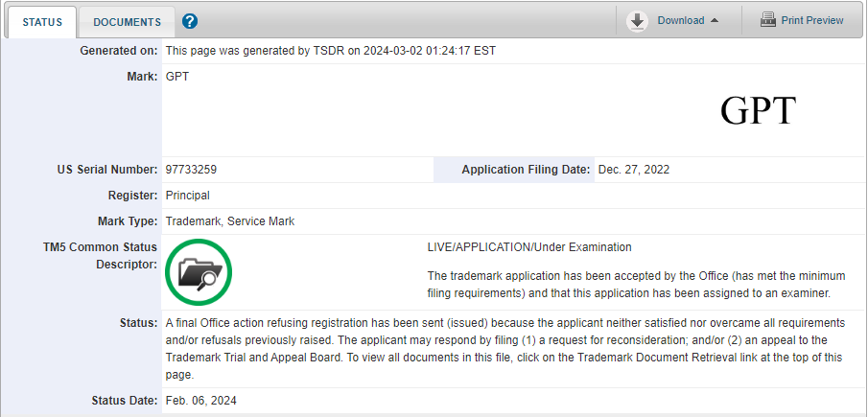Click the Mark Type value Trademark, Service Mark
The width and height of the screenshot is (868, 417).
(x=230, y=221)
